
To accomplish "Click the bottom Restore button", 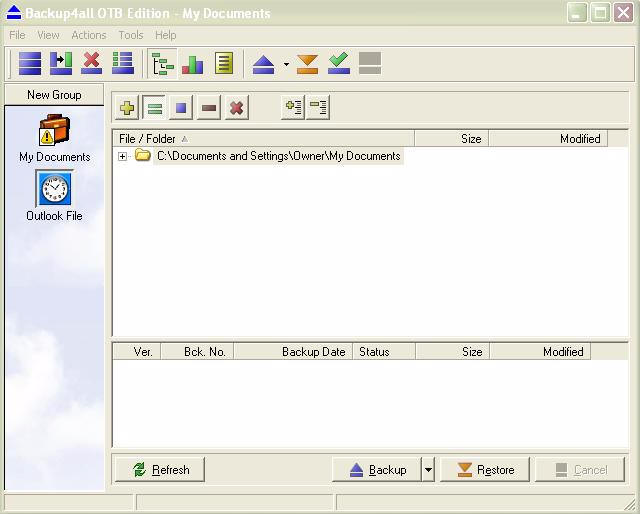I will point(484,469).
